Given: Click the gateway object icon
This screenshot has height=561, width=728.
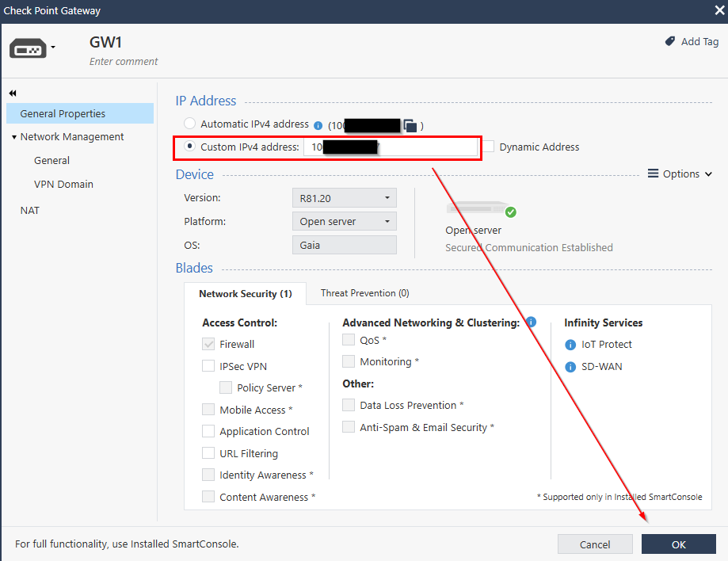Looking at the screenshot, I should [x=28, y=48].
